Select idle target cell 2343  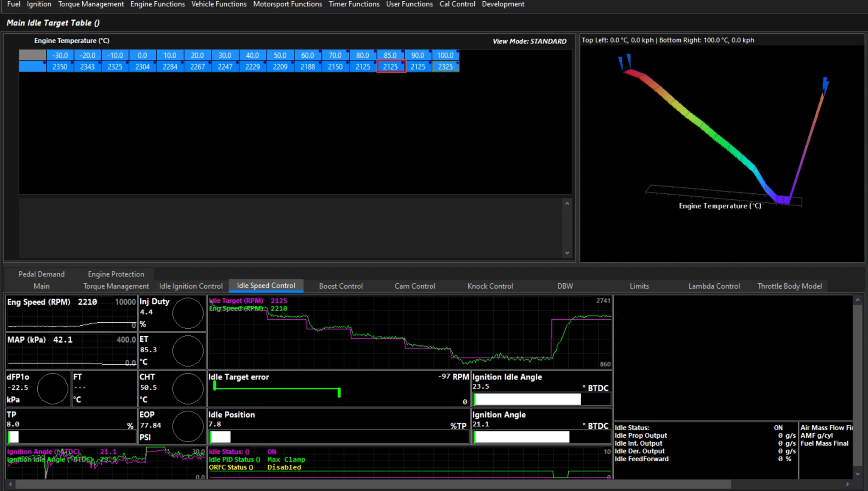(87, 67)
